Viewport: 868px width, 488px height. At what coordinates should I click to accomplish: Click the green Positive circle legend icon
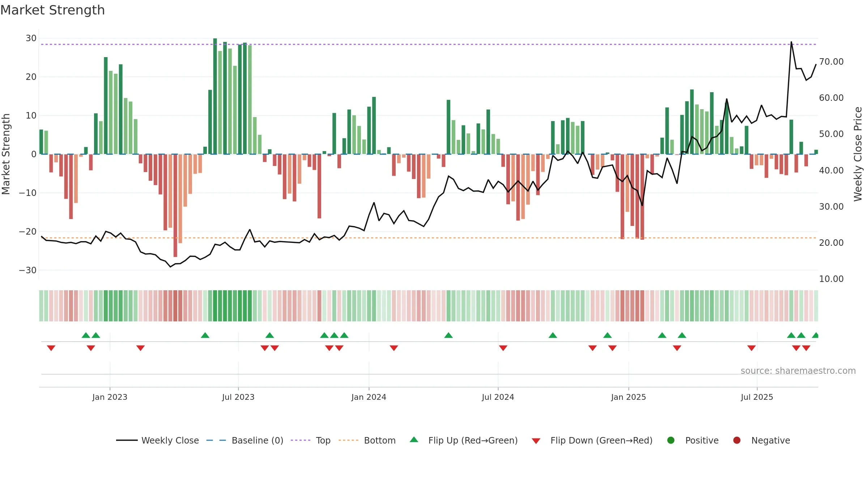tap(671, 440)
